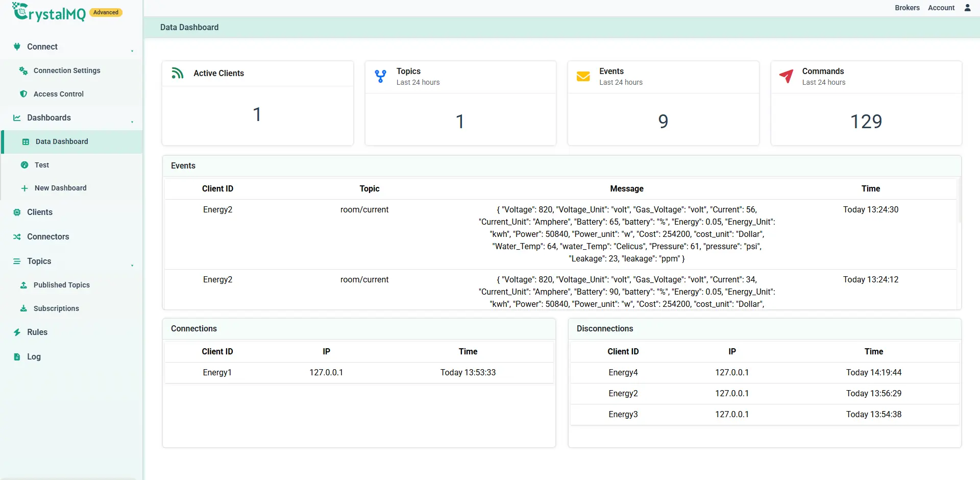Click the Commands count 129
The height and width of the screenshot is (480, 980).
(866, 121)
